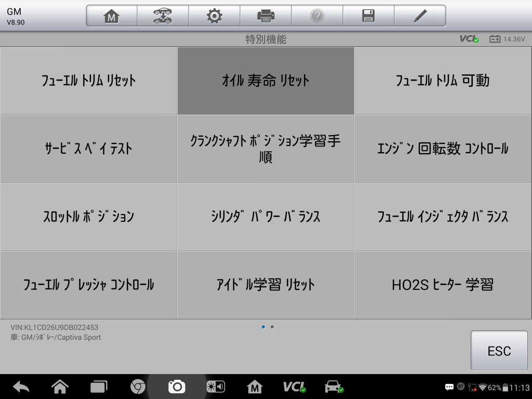Click the save floppy disk icon

click(x=368, y=16)
